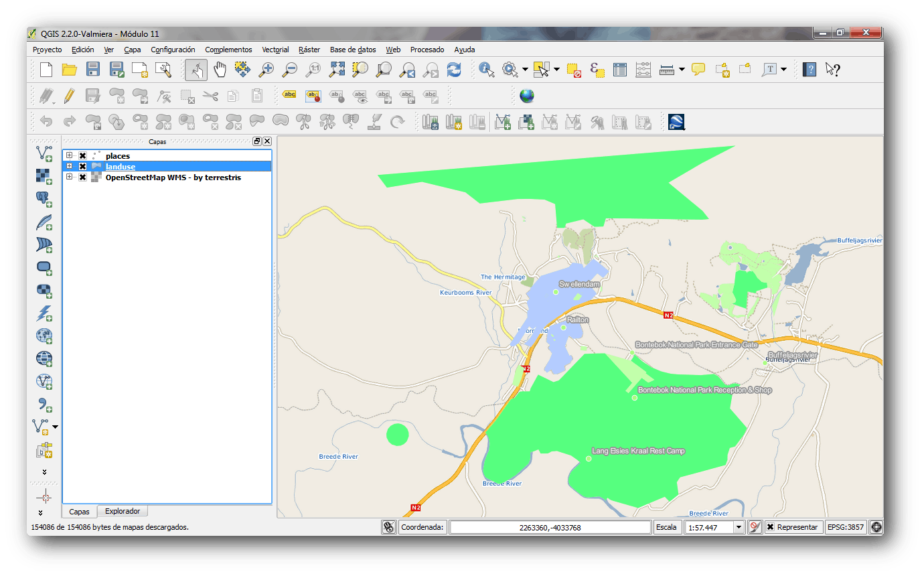Hide the landuse layer using its checkbox

(83, 166)
